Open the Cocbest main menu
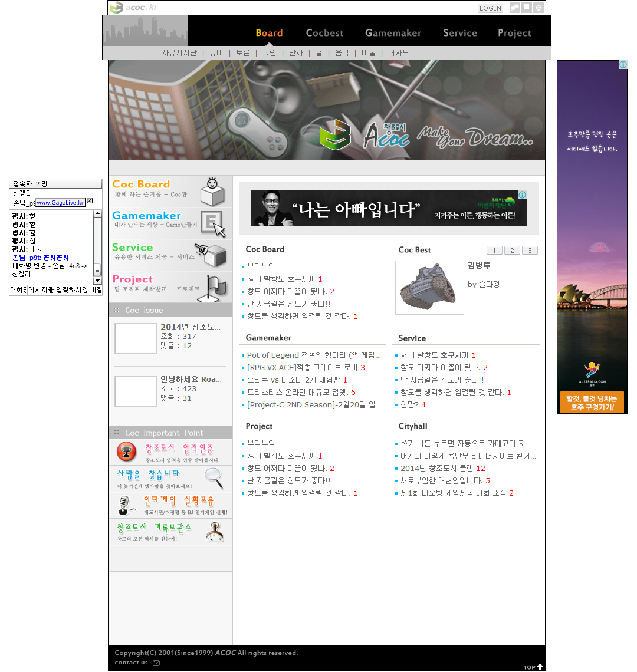 (324, 33)
